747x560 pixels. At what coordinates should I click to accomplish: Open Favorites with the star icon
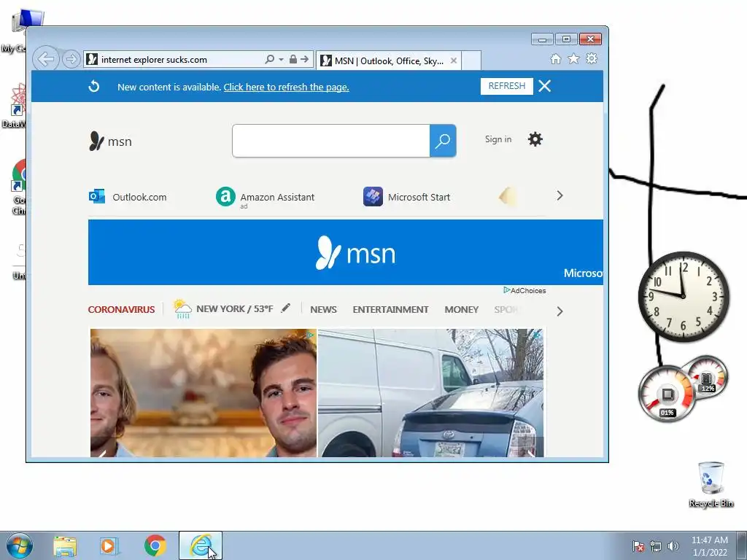(573, 58)
